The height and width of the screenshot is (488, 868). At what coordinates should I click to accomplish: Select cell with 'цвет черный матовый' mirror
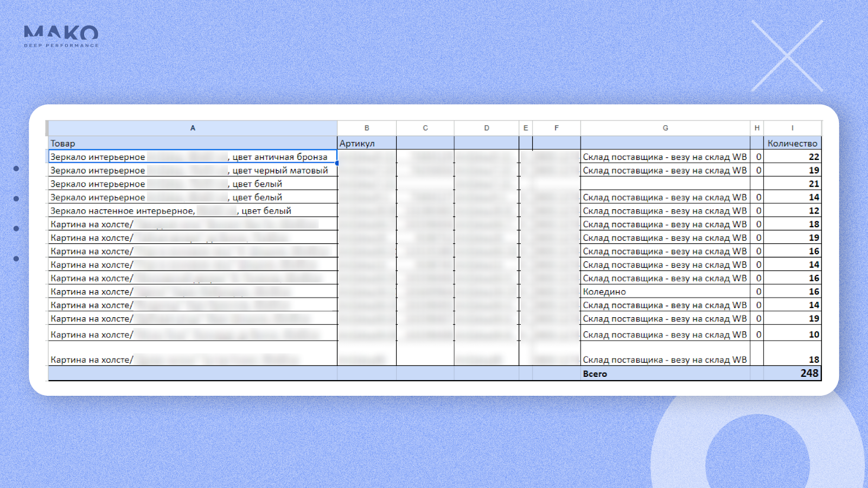193,170
